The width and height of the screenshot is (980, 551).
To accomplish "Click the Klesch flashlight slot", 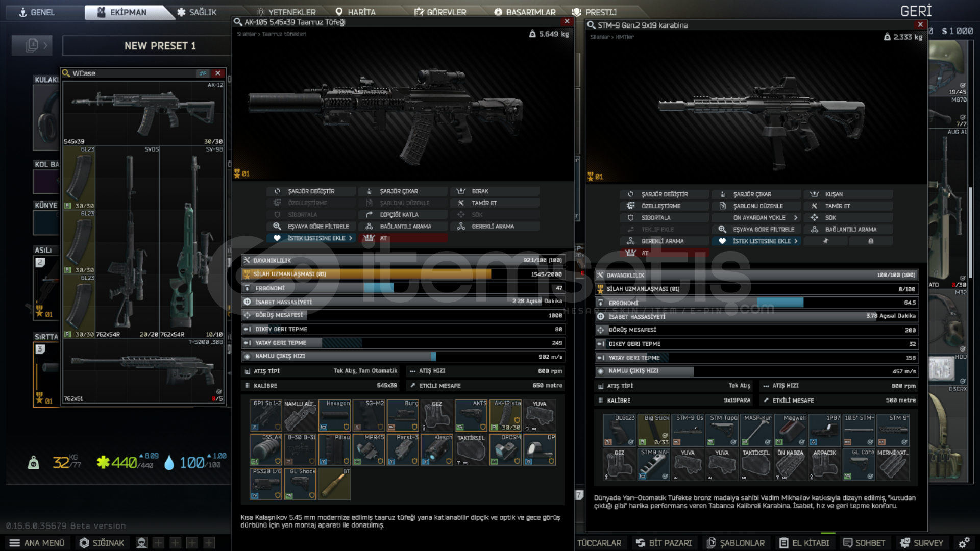I will click(x=437, y=449).
